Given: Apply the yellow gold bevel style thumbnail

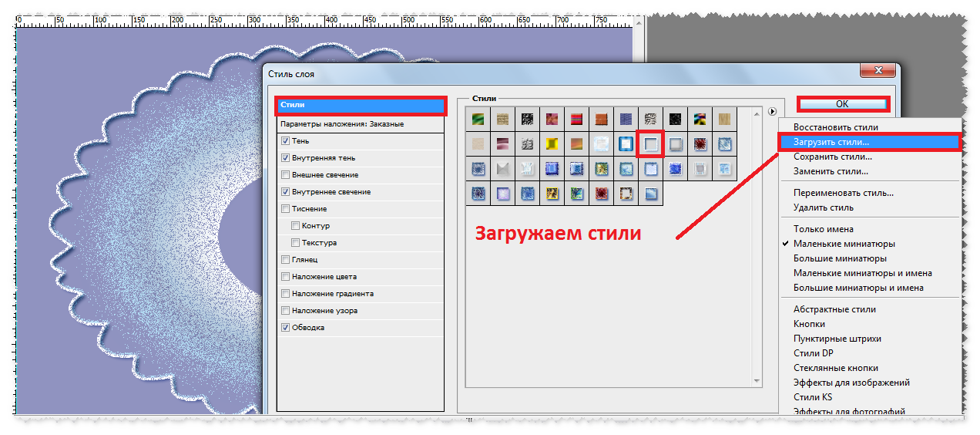Looking at the screenshot, I should click(x=551, y=143).
